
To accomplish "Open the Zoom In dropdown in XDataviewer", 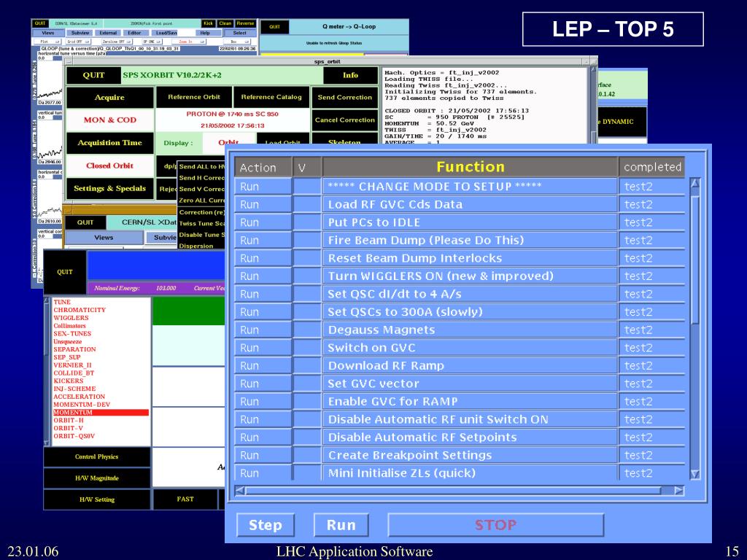I will tap(189, 42).
